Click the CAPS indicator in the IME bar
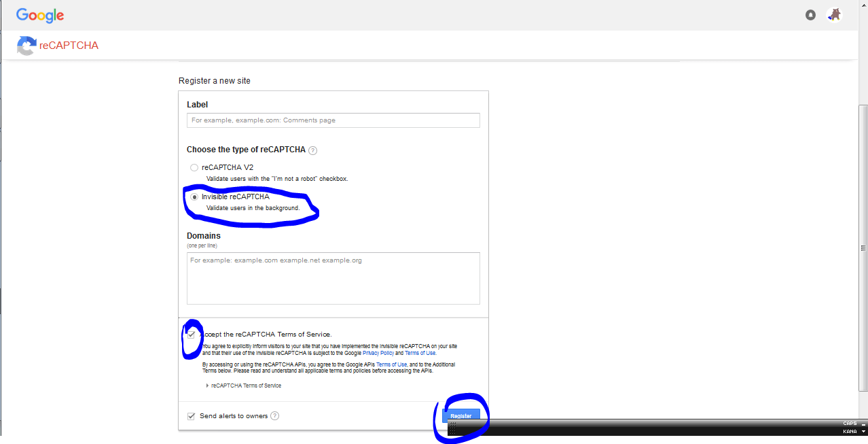 [x=850, y=424]
